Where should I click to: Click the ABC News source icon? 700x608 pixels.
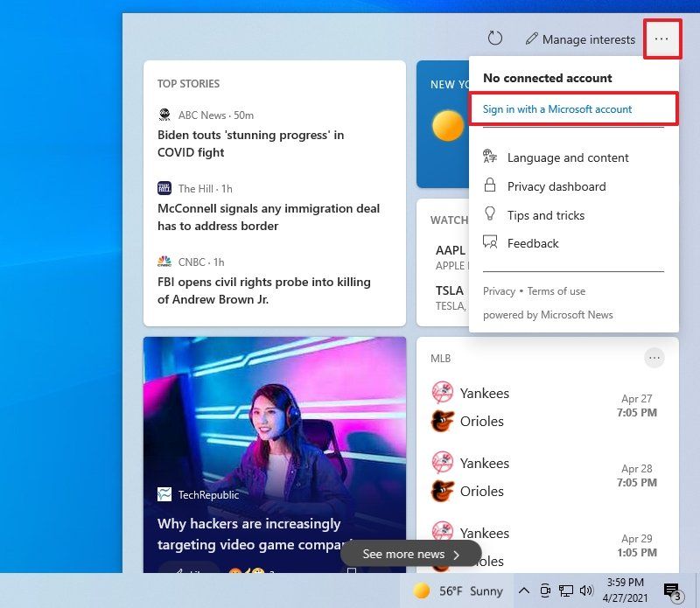click(164, 115)
